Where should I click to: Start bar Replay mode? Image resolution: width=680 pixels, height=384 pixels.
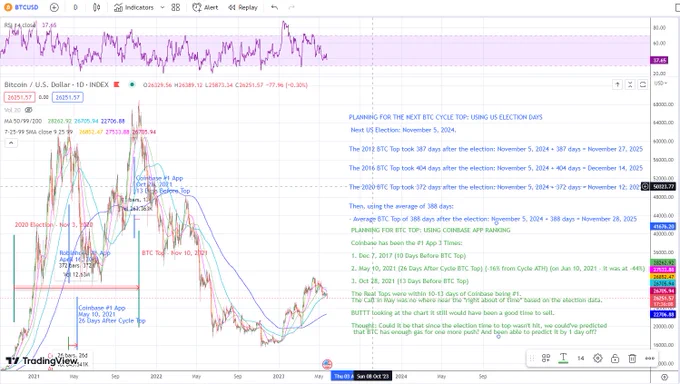243,7
